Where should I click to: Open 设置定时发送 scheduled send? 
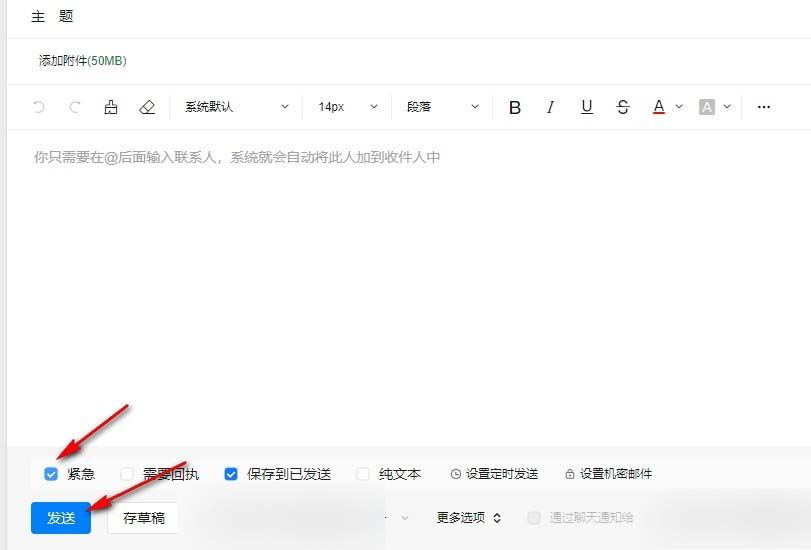coord(494,473)
